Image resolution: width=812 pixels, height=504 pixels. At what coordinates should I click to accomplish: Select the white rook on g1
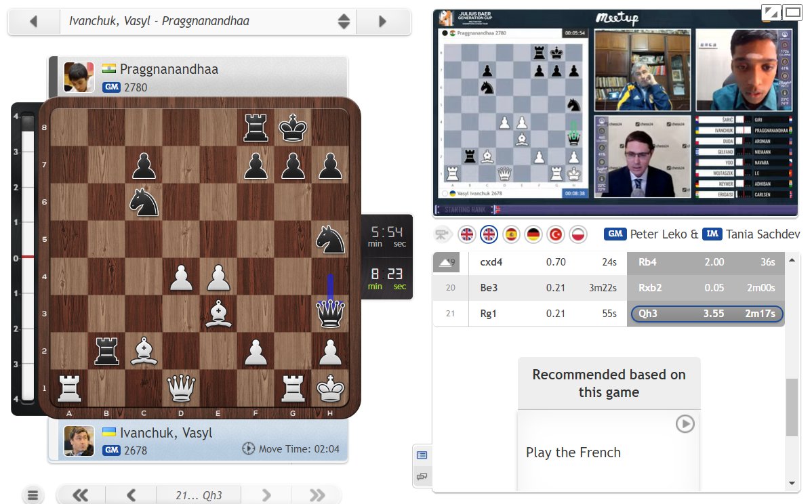coord(293,388)
